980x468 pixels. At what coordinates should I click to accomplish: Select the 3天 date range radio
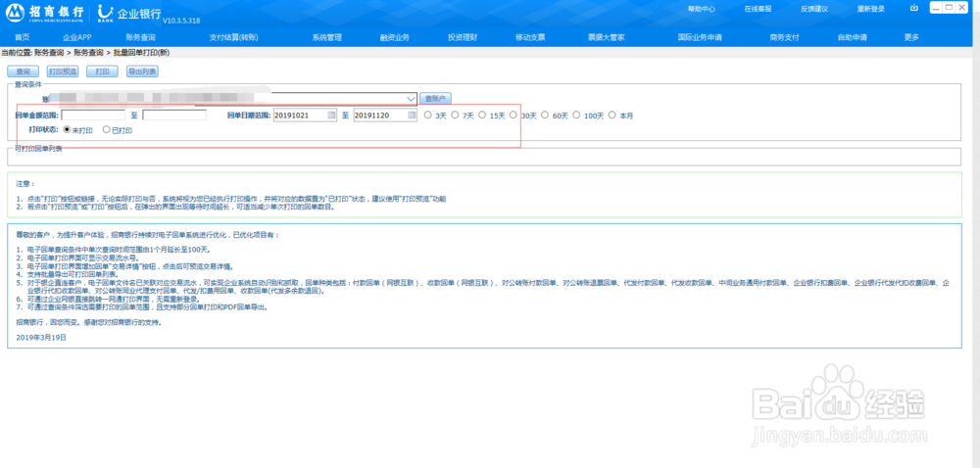click(x=427, y=115)
